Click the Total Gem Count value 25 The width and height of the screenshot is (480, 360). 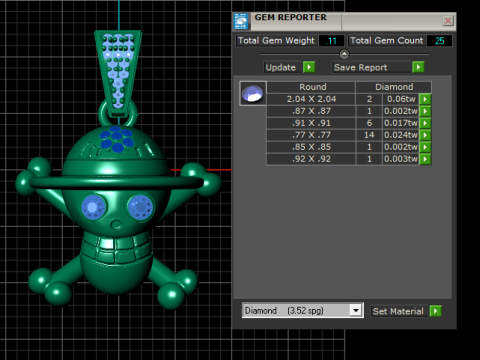pyautogui.click(x=439, y=41)
